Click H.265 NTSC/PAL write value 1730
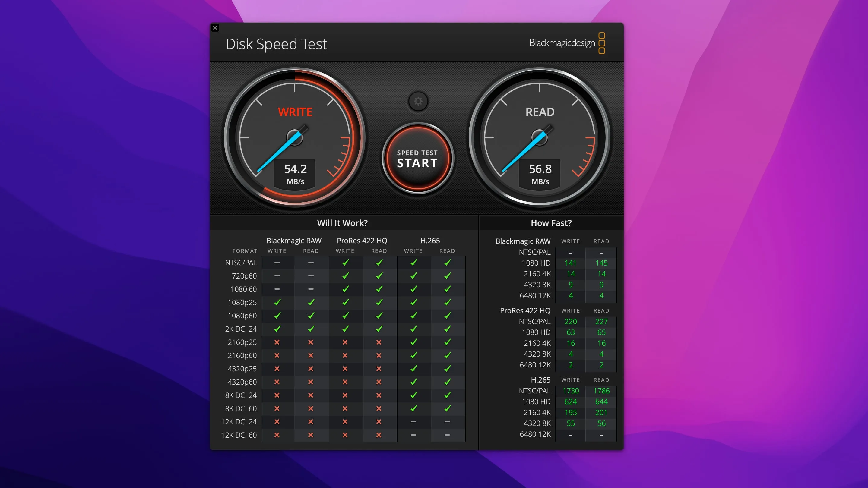Viewport: 868px width, 488px height. tap(570, 391)
